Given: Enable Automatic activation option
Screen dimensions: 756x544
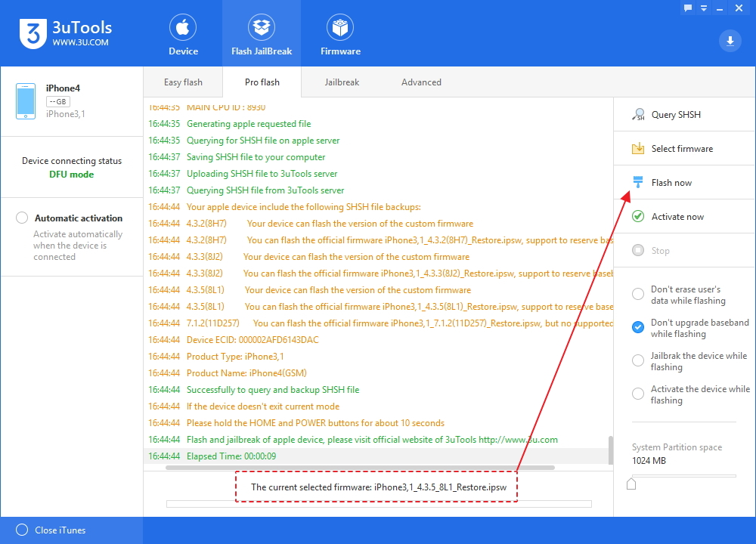Looking at the screenshot, I should click(x=22, y=218).
